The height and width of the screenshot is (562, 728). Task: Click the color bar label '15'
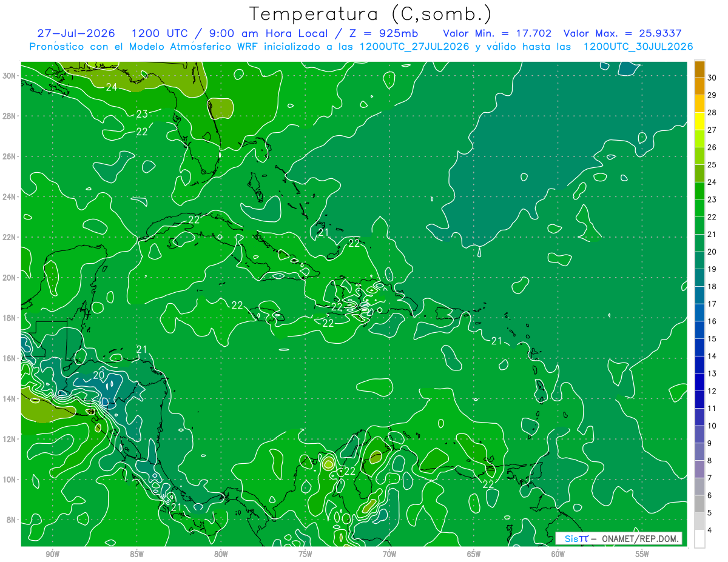pos(712,338)
